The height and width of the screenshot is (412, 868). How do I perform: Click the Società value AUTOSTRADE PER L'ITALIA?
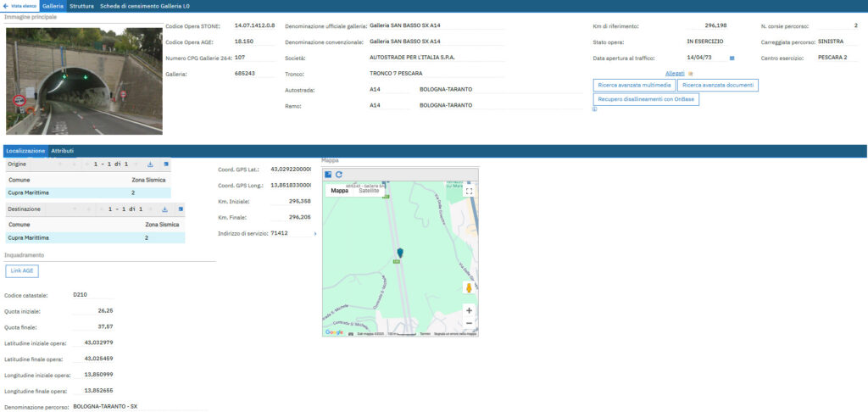411,57
